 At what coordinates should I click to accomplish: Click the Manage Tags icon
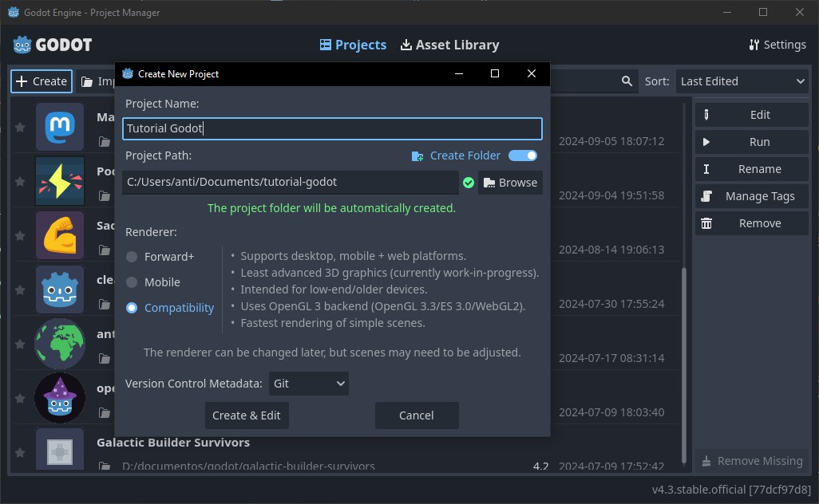coord(706,195)
